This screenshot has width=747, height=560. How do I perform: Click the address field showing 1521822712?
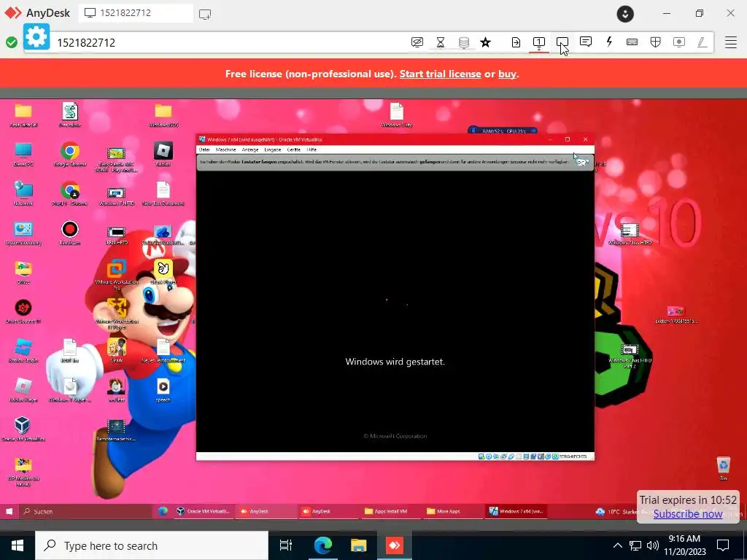(x=228, y=42)
